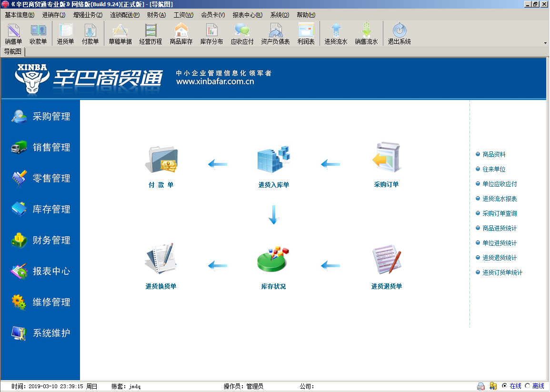Image resolution: width=550 pixels, height=392 pixels.
Task: Open the 报表中心 menu in the menu bar
Action: tap(247, 15)
